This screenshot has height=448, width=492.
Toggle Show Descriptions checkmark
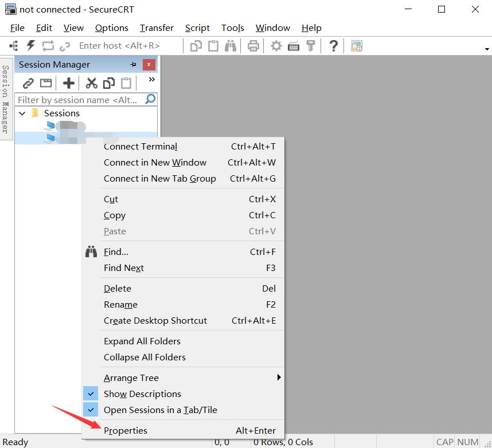[91, 394]
